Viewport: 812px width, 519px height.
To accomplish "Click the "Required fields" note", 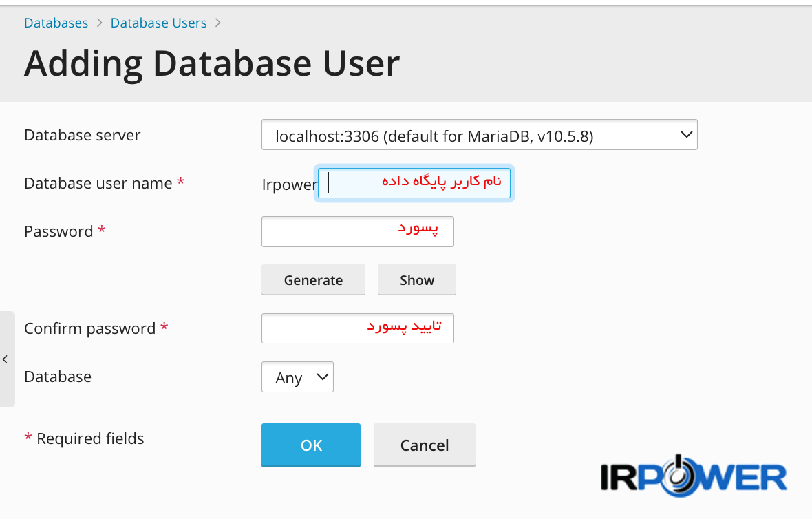I will point(90,438).
